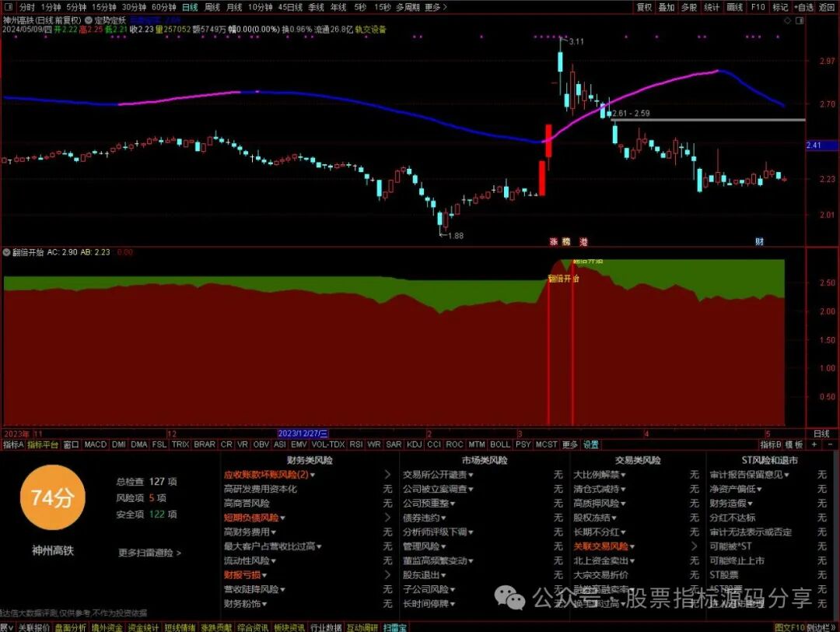Open 资金统计 bottom tab

[x=143, y=627]
